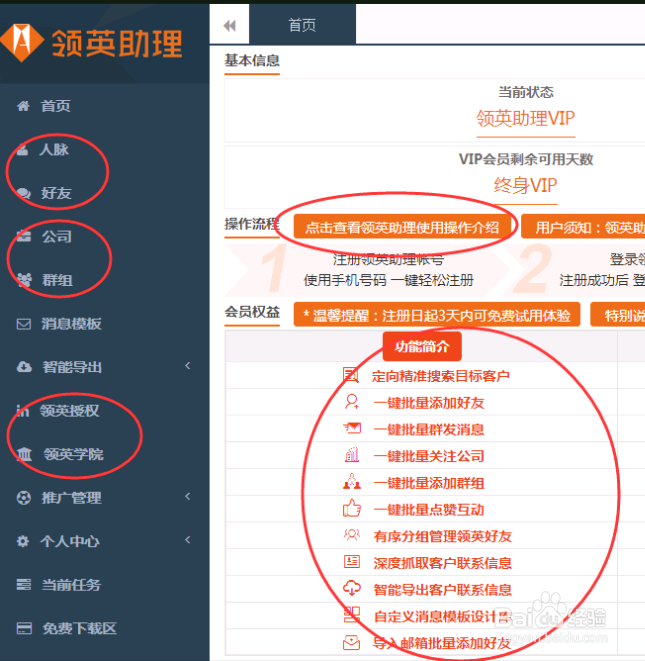Screen dimensions: 645x661
Task: Click the 基本信息 section heading
Action: [x=252, y=60]
